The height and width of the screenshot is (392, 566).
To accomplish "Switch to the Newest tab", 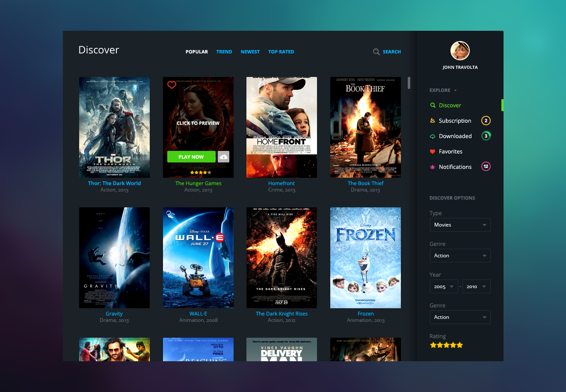I will [x=250, y=52].
